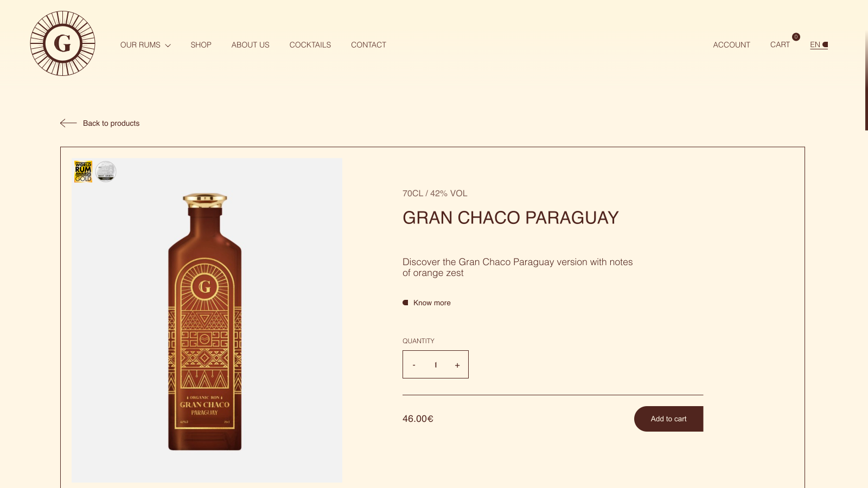Open the Account page

(x=731, y=45)
